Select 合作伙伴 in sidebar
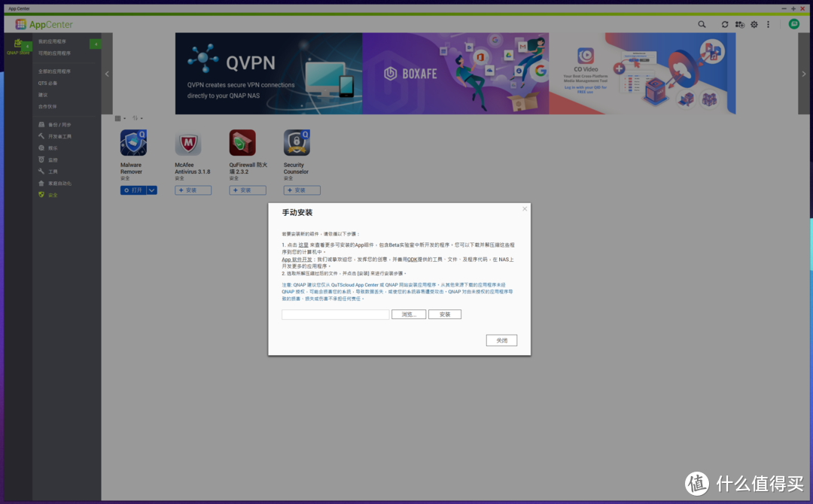The width and height of the screenshot is (813, 504). point(47,107)
